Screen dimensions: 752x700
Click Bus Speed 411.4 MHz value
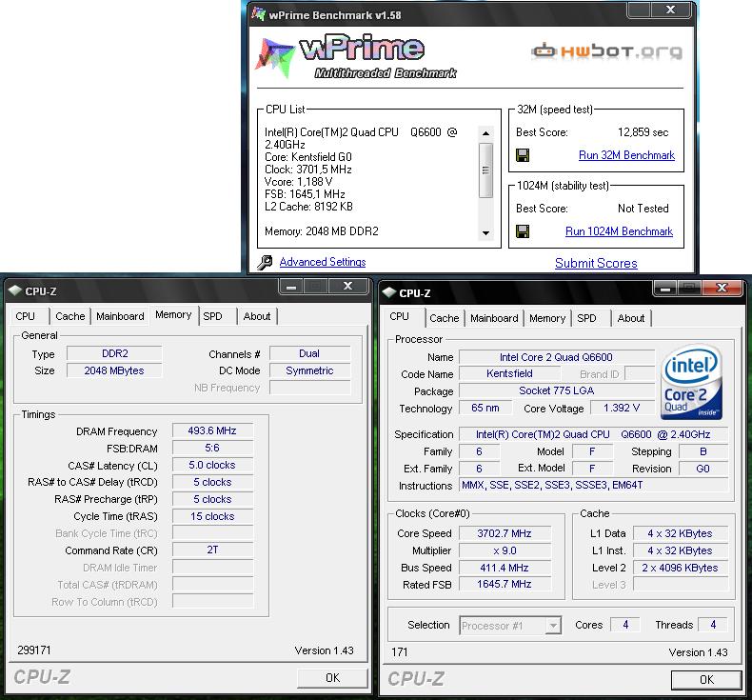click(x=505, y=568)
